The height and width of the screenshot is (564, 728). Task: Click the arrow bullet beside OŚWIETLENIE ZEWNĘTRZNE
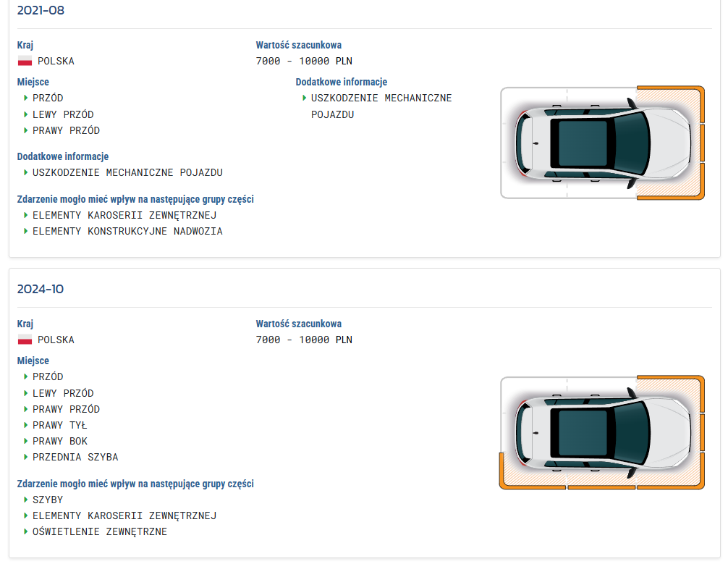point(26,531)
